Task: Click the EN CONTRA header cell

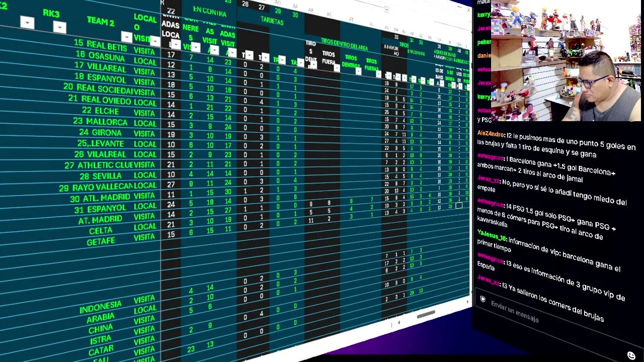Action: point(209,11)
